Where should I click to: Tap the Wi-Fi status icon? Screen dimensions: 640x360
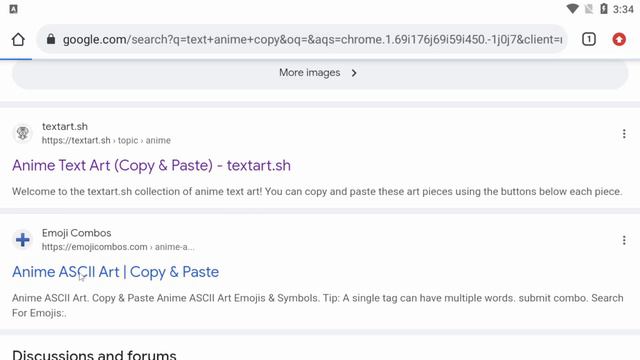[572, 9]
